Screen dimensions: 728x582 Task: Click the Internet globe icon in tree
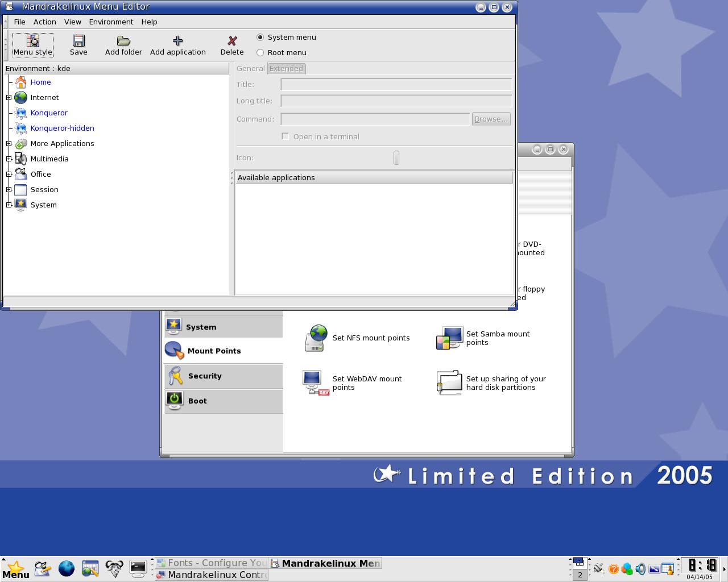pyautogui.click(x=21, y=97)
